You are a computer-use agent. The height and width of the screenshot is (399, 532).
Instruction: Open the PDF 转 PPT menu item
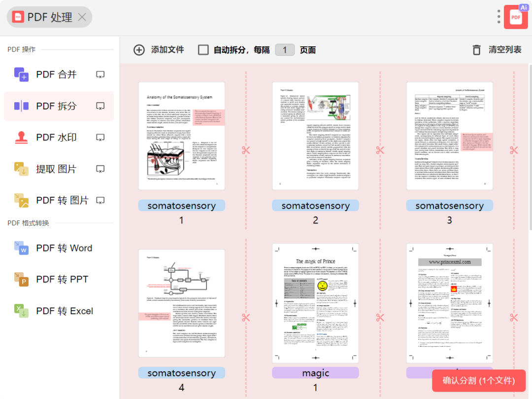pyautogui.click(x=59, y=279)
